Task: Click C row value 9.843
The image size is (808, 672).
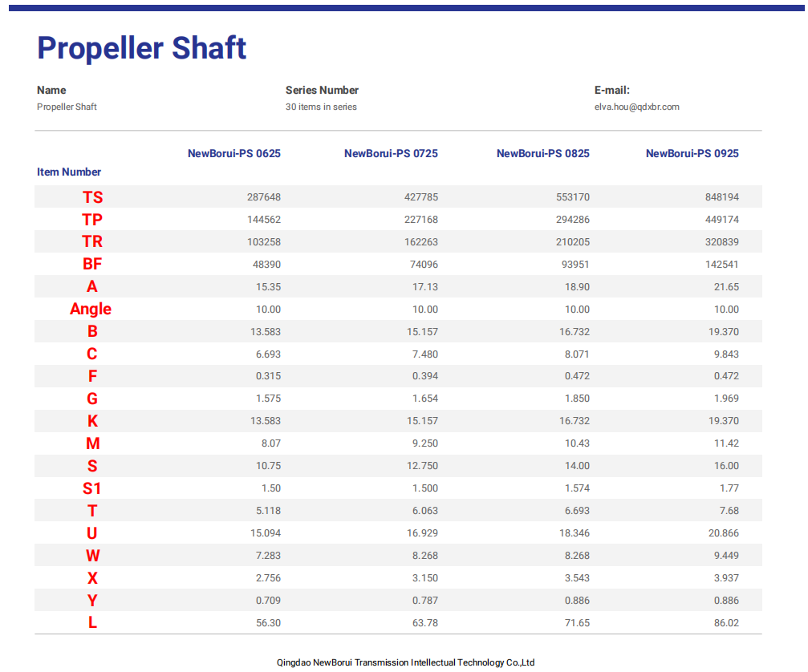Action: click(726, 354)
